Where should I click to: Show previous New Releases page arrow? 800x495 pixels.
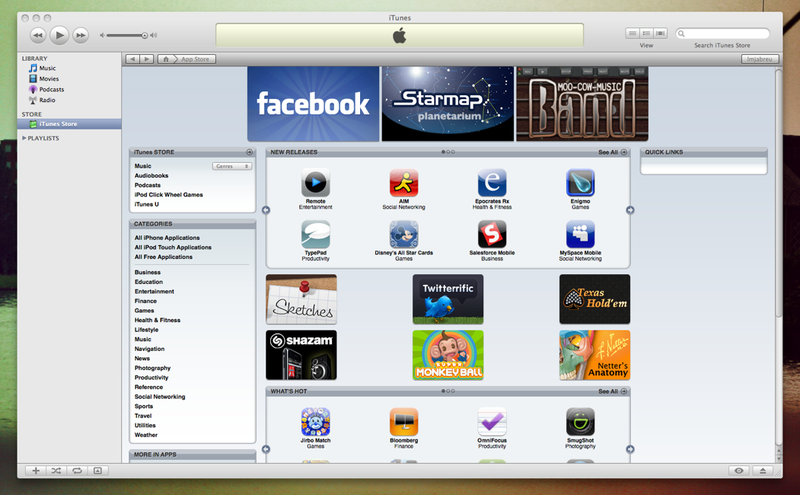coord(266,210)
